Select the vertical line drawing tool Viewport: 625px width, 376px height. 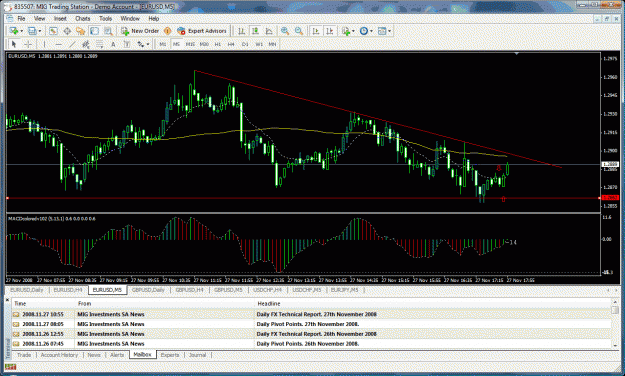[x=45, y=44]
